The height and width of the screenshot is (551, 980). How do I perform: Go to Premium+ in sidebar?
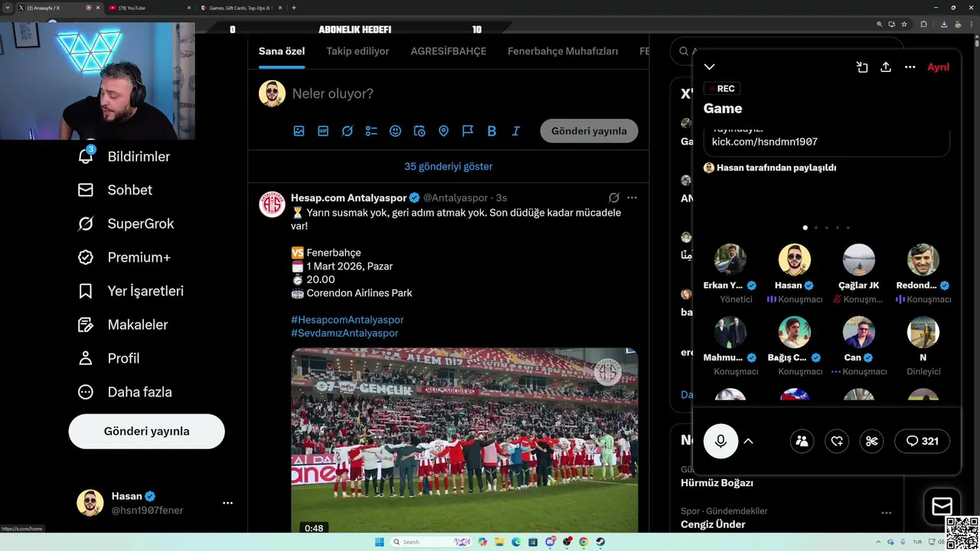tap(124, 257)
